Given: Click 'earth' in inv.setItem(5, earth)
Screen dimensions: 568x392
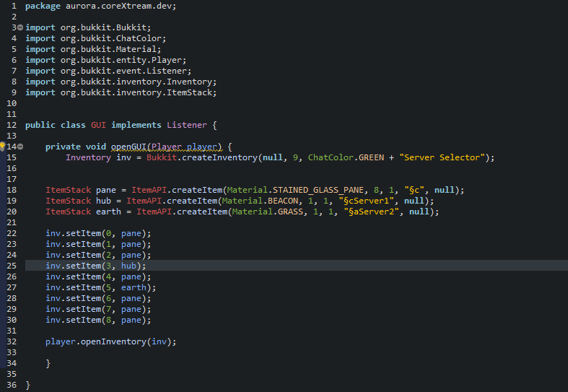Looking at the screenshot, I should pos(134,287).
